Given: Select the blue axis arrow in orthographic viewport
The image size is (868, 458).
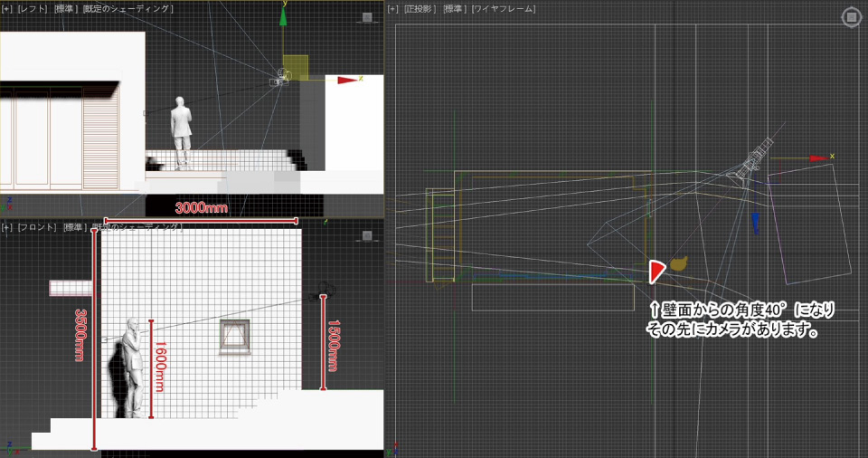Looking at the screenshot, I should (756, 224).
